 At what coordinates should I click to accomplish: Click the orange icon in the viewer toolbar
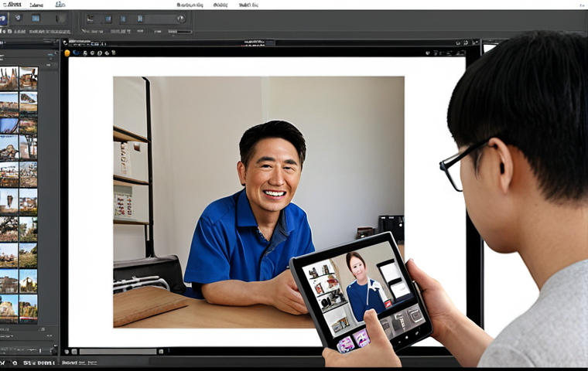pyautogui.click(x=67, y=53)
